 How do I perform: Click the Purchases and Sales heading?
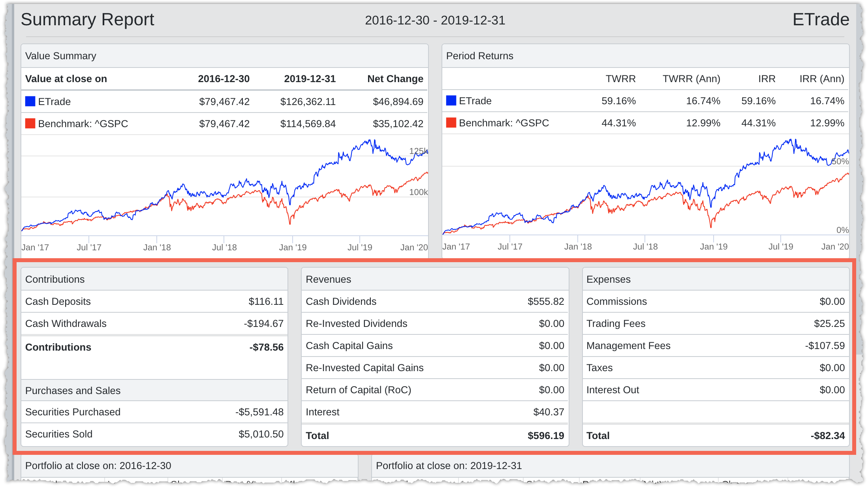(73, 390)
